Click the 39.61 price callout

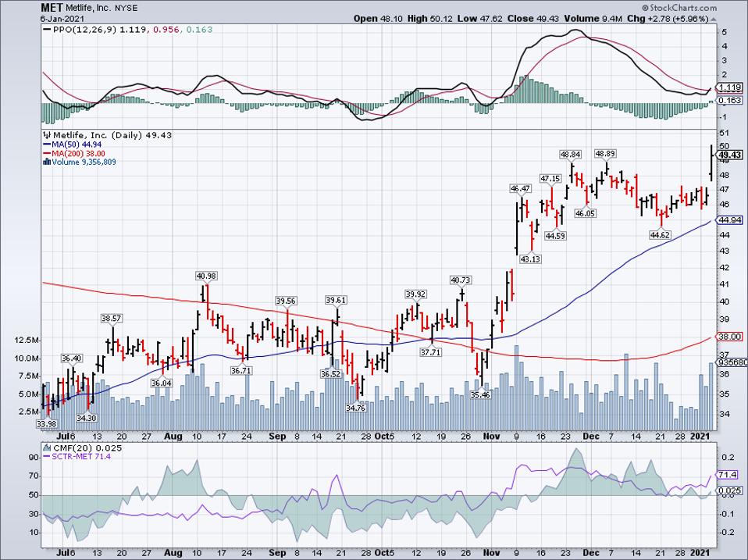[x=336, y=300]
